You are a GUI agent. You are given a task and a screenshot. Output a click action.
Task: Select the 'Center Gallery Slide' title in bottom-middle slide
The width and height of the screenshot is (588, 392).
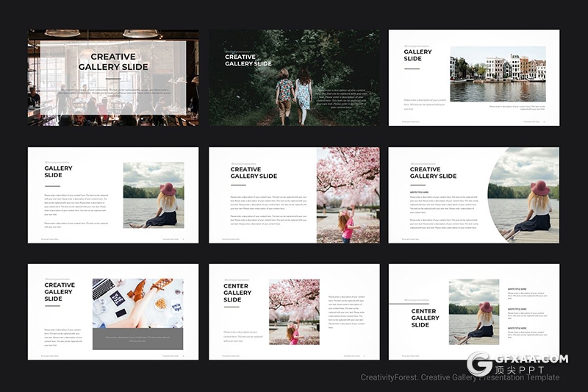(237, 293)
